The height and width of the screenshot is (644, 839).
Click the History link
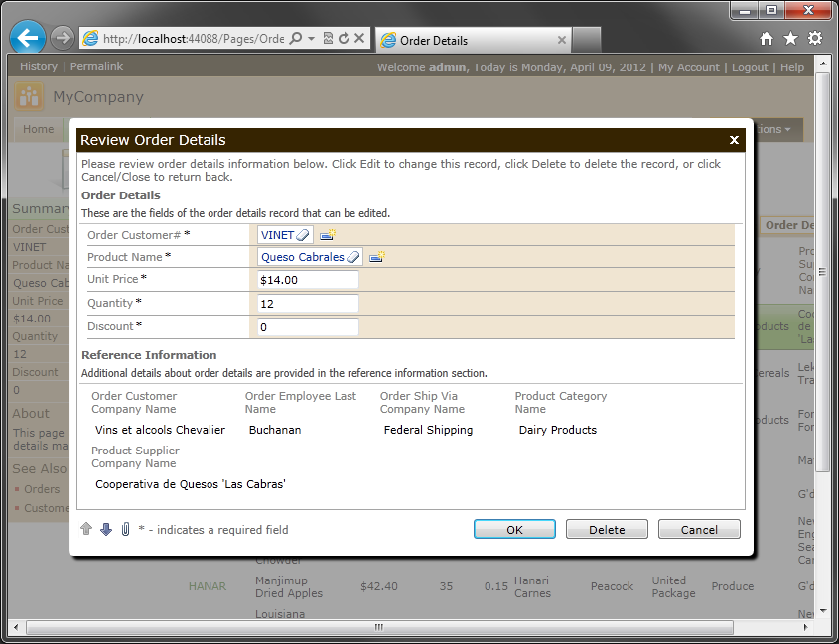(x=39, y=66)
